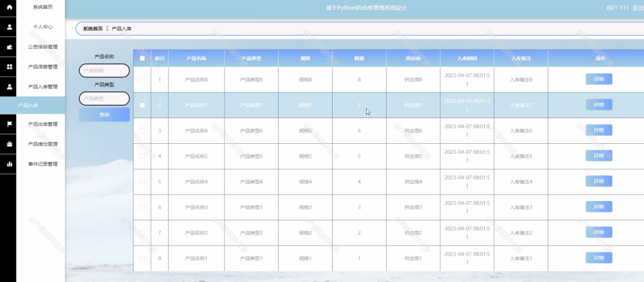The width and height of the screenshot is (644, 282).
Task: Click the 规格 column header
Action: pos(305,58)
